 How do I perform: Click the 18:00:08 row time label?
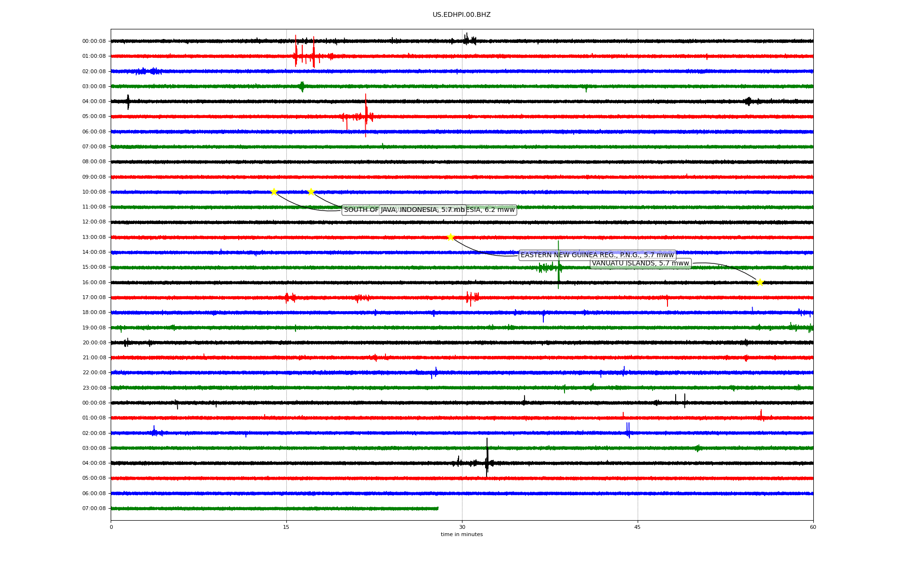tap(94, 313)
